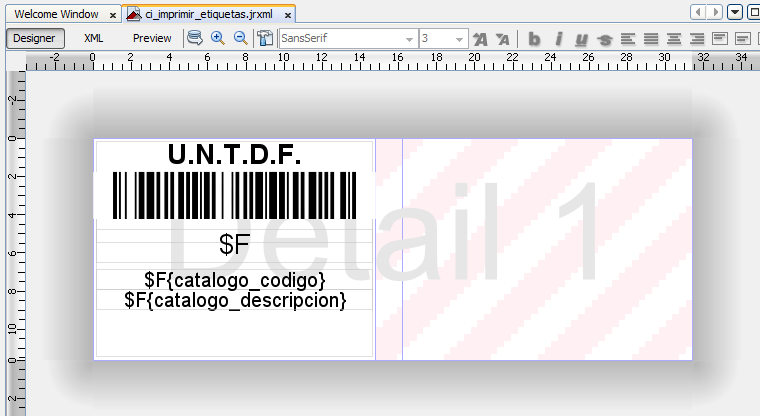Close the ci_imprimir_etiquetas.jrxml tab
Image resolution: width=760 pixels, height=416 pixels.
288,16
